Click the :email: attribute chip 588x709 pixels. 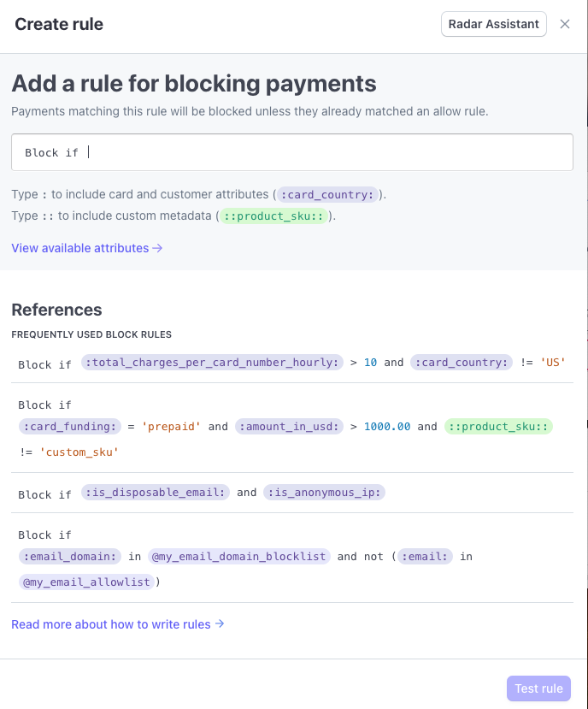point(426,556)
